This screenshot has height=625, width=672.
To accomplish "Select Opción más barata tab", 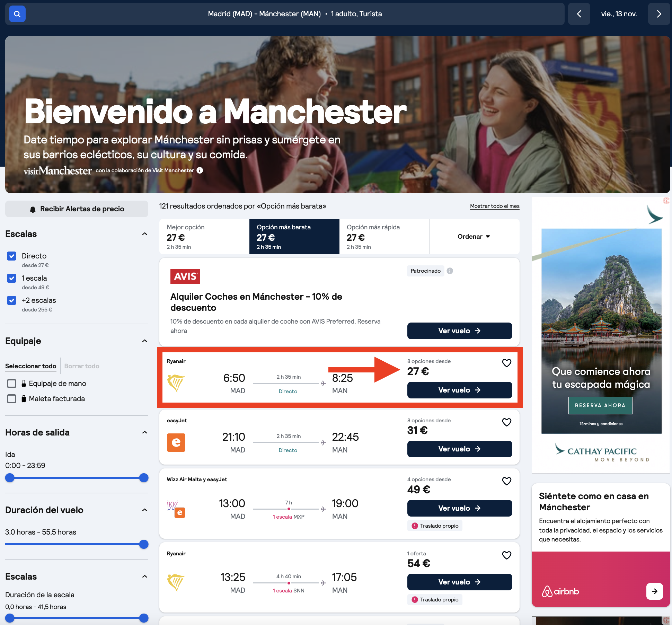I will (x=294, y=237).
